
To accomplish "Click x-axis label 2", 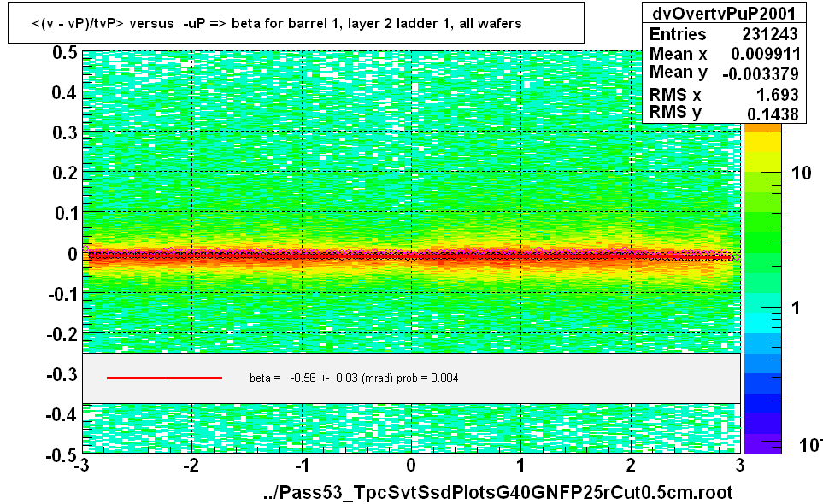I will click(631, 466).
